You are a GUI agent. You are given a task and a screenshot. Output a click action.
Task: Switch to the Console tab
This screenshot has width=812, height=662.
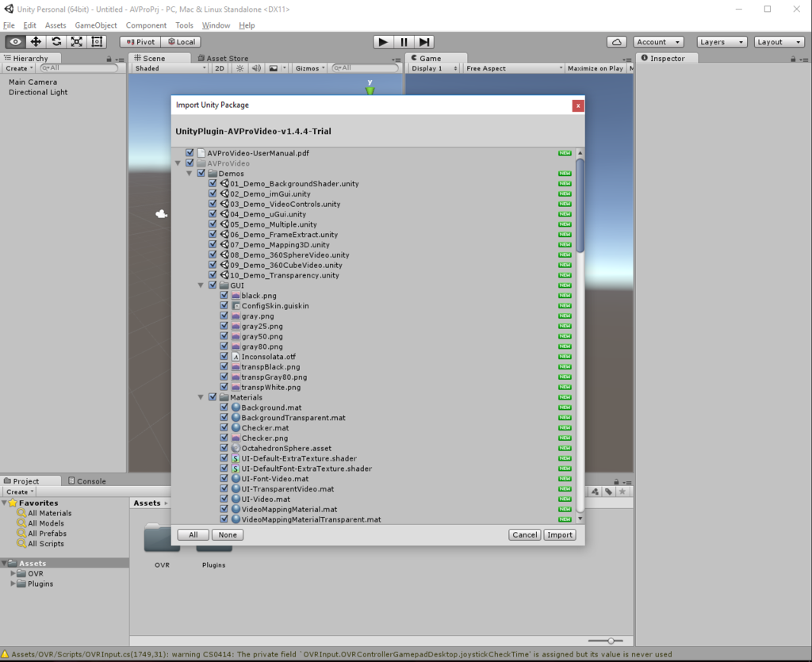click(x=86, y=481)
